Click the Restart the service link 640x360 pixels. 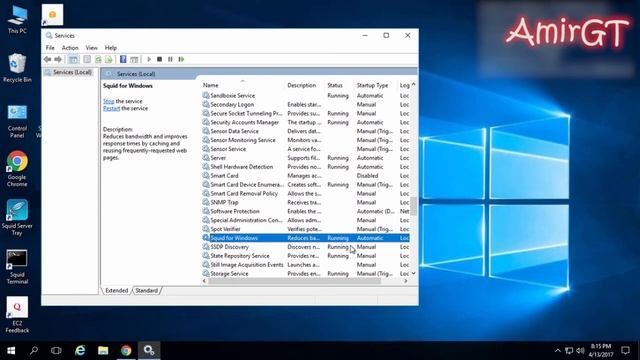[x=111, y=108]
